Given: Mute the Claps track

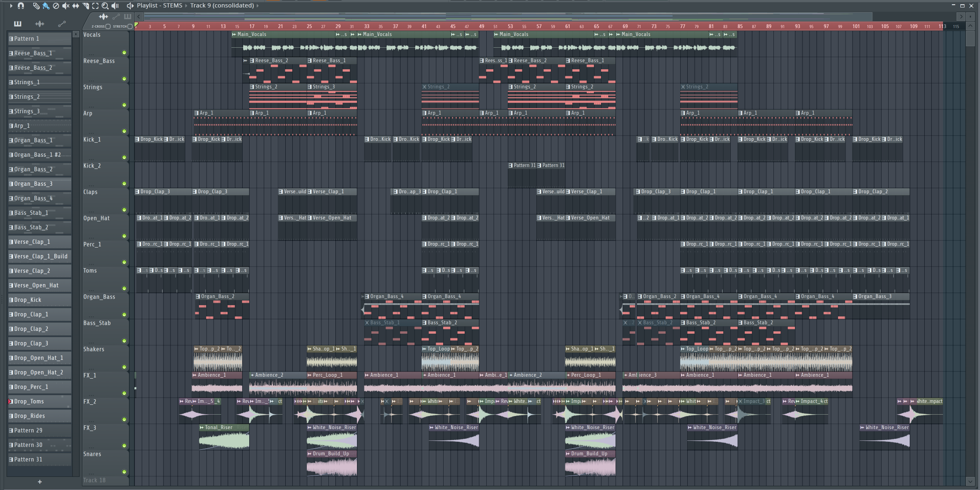Looking at the screenshot, I should (124, 210).
